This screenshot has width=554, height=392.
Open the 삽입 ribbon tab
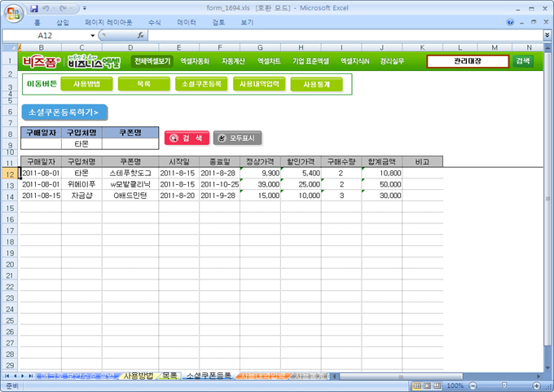[63, 23]
